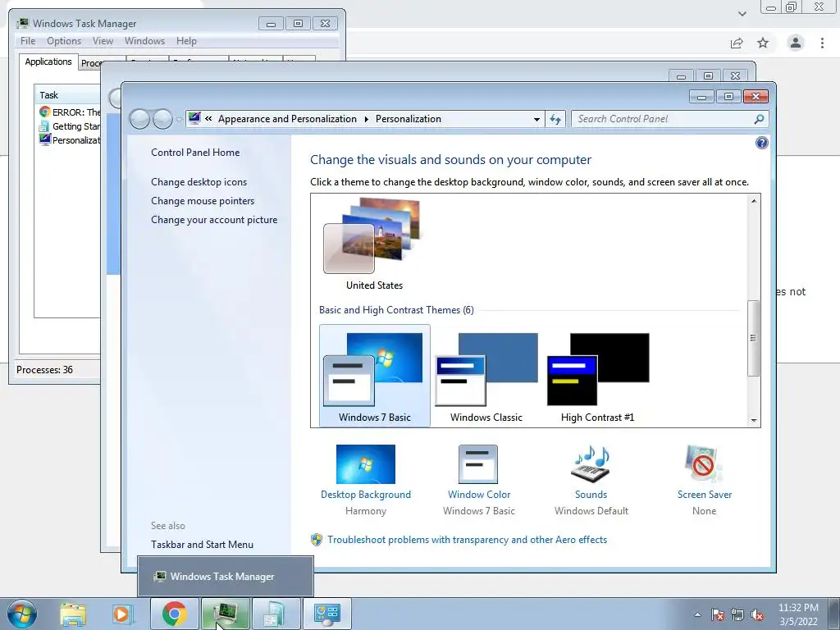Viewport: 840px width, 630px height.
Task: Expand the address bar dropdown arrow
Action: point(536,120)
